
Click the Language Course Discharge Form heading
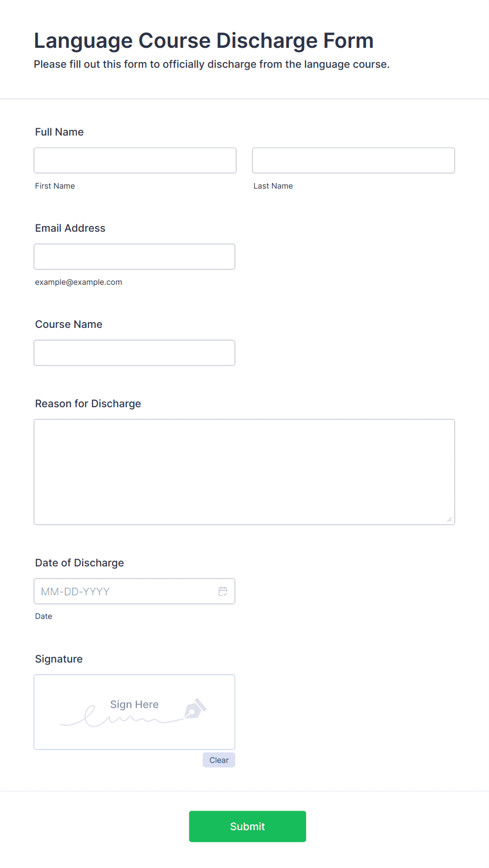(204, 40)
